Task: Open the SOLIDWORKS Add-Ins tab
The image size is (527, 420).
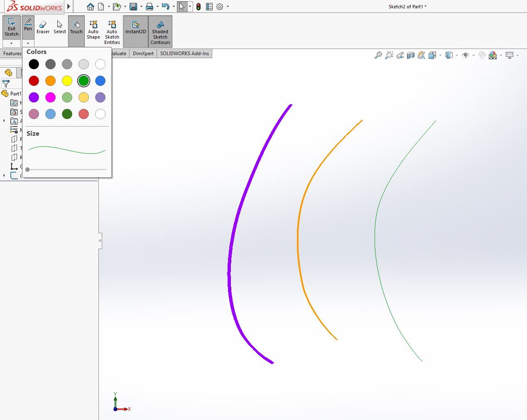Action: coord(184,54)
